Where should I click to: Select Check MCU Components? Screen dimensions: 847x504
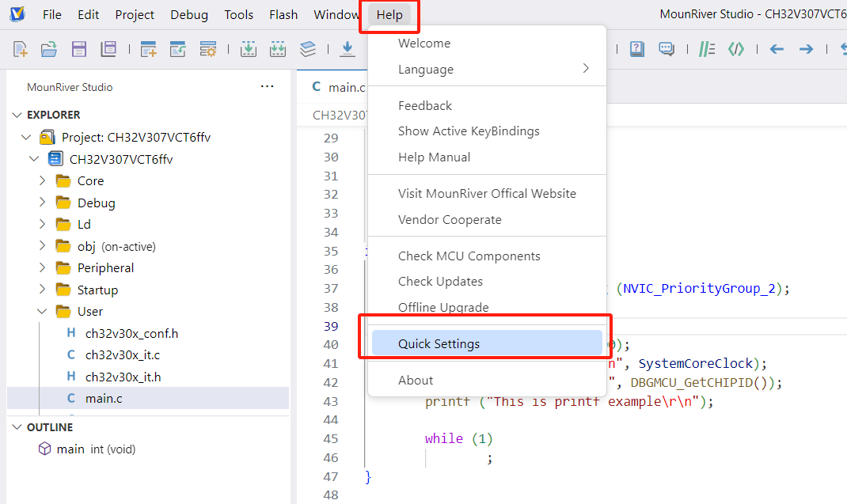click(x=487, y=256)
